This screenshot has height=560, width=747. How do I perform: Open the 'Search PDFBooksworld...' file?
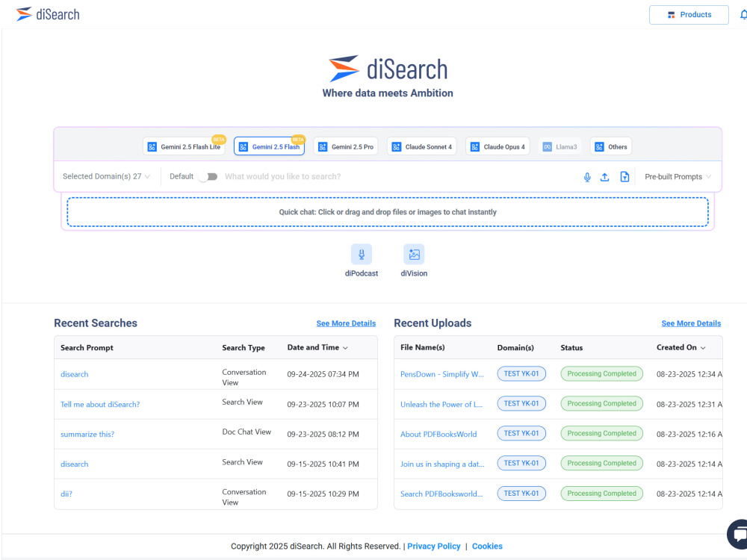click(441, 494)
